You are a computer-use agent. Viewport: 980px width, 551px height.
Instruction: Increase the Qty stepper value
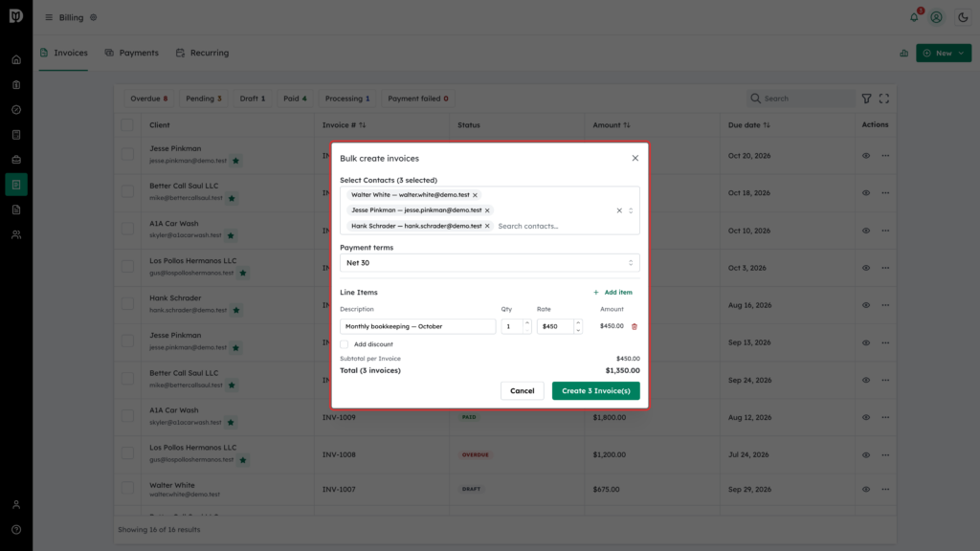pos(527,323)
